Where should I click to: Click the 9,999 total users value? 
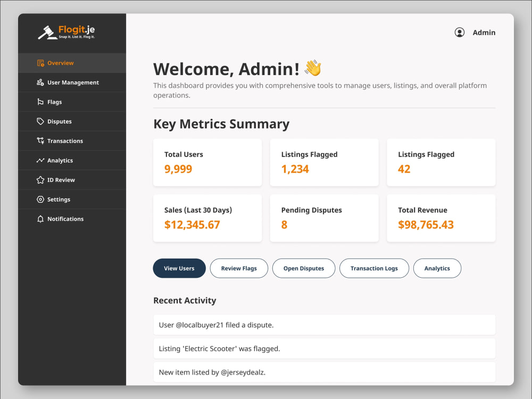(x=178, y=169)
